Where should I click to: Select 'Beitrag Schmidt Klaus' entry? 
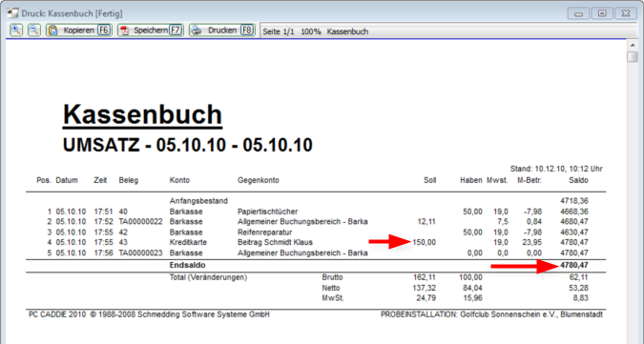pos(275,242)
